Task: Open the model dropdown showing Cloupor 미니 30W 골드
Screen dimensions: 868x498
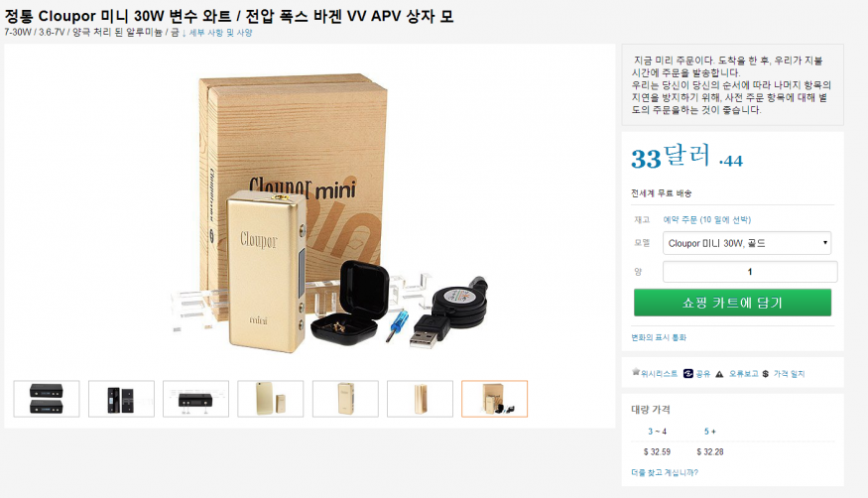Action: tap(747, 243)
